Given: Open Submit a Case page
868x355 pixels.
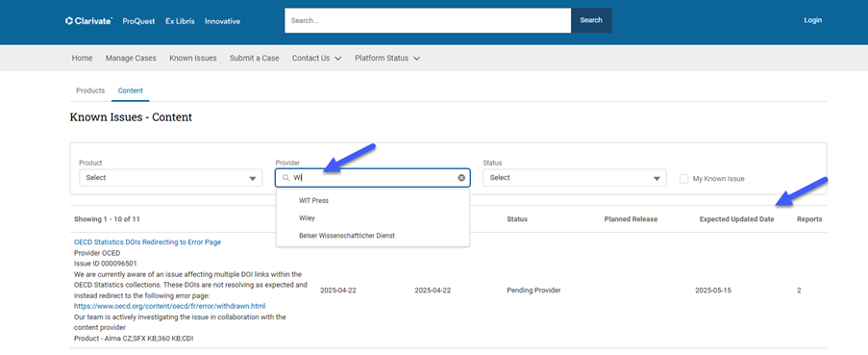Looking at the screenshot, I should tap(254, 58).
